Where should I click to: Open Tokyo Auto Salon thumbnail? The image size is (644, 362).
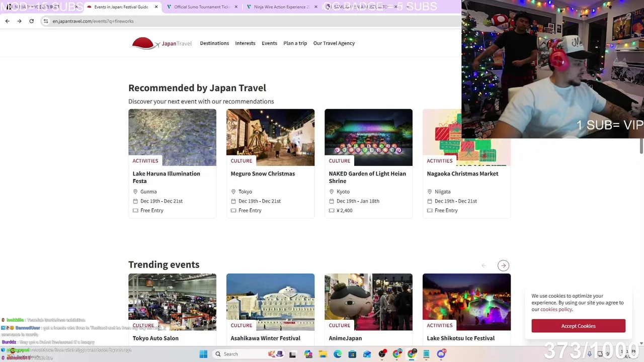(x=172, y=302)
